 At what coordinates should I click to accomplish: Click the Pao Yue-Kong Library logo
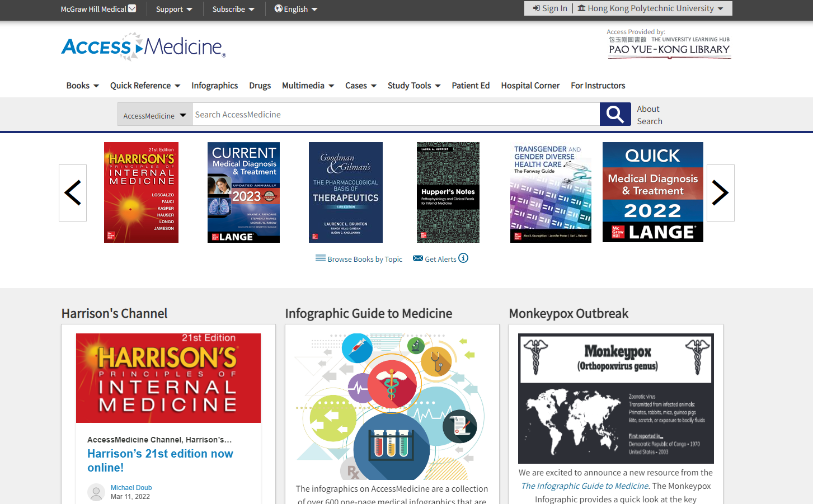[669, 48]
